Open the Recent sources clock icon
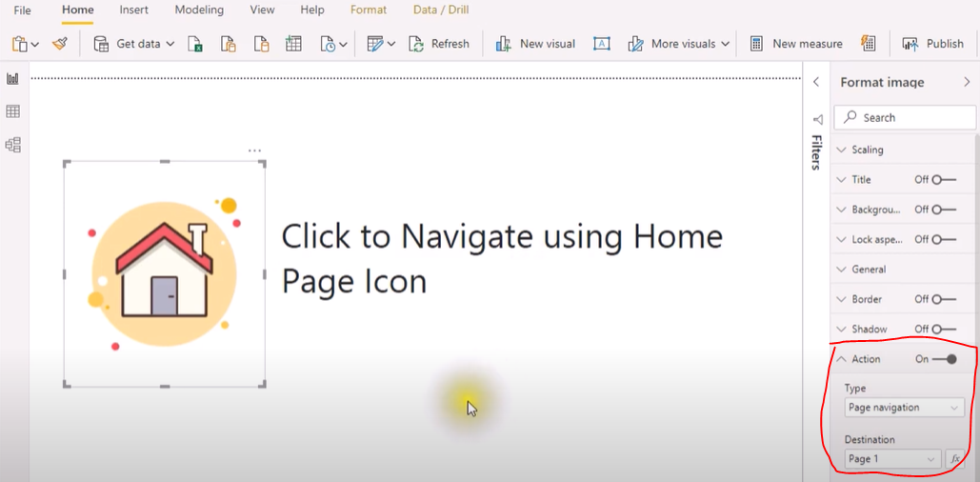This screenshot has width=980, height=482. [328, 44]
